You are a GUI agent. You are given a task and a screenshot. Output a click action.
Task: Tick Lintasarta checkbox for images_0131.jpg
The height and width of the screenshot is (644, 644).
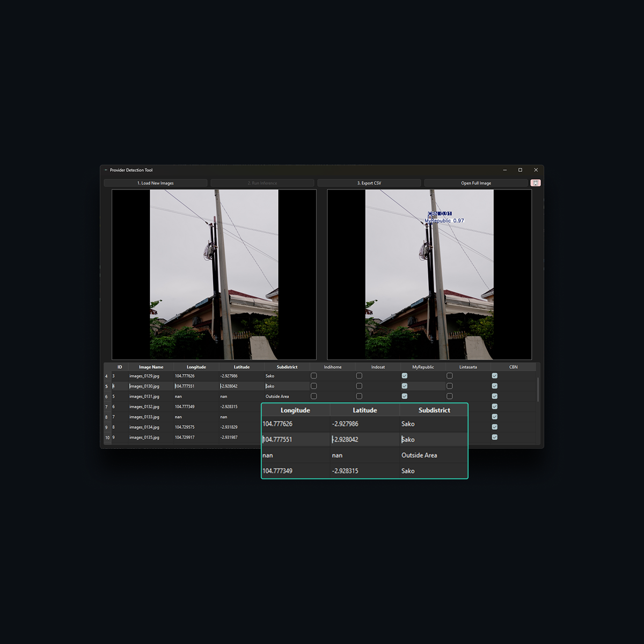pyautogui.click(x=450, y=396)
